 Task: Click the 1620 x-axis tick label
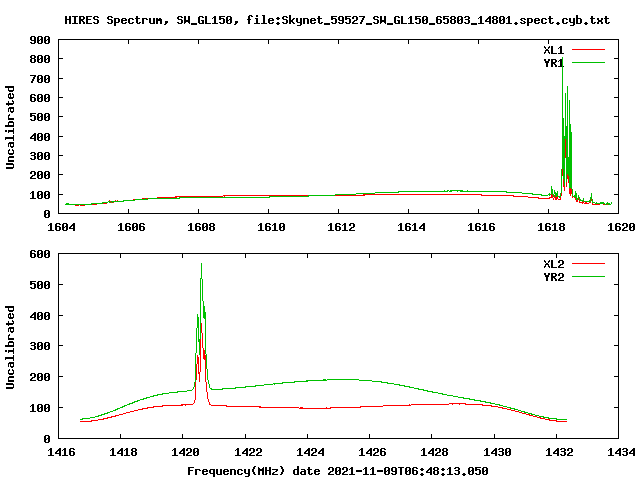(621, 227)
